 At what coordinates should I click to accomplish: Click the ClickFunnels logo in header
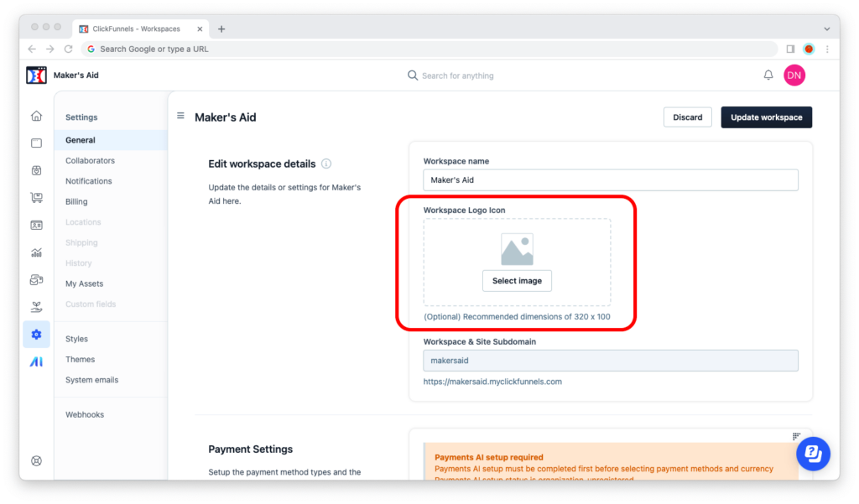(36, 75)
